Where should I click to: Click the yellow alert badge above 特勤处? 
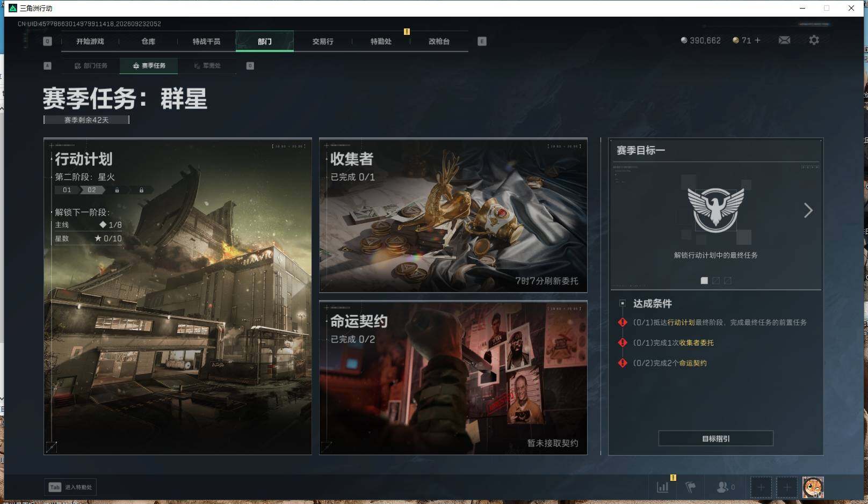(407, 32)
